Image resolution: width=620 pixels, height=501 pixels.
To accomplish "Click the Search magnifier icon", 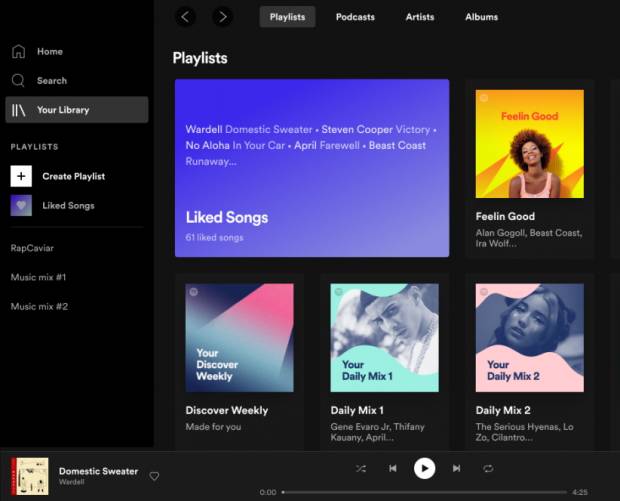I will pos(18,80).
